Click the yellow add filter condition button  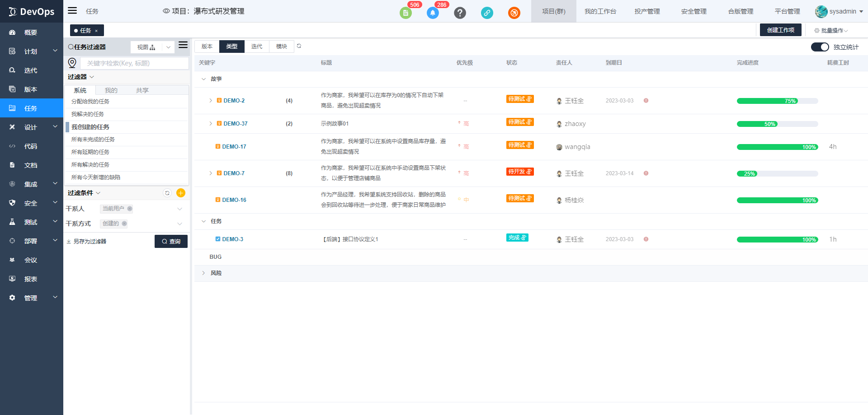click(181, 193)
